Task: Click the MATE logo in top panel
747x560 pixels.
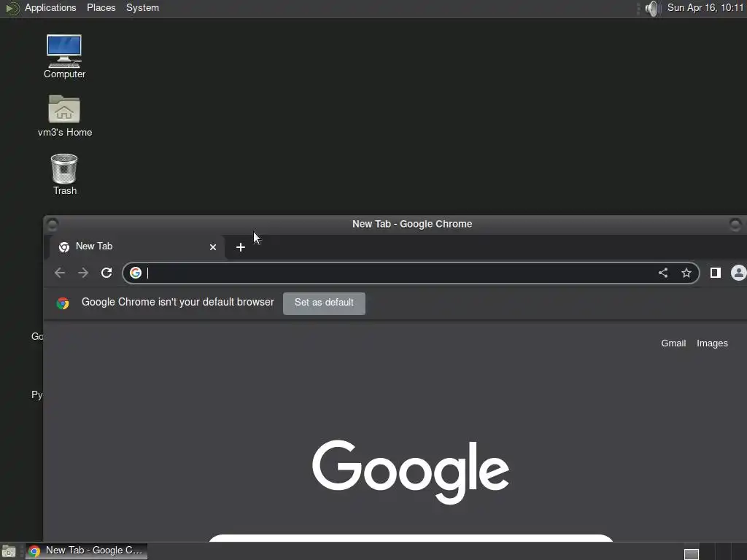Action: (12, 8)
